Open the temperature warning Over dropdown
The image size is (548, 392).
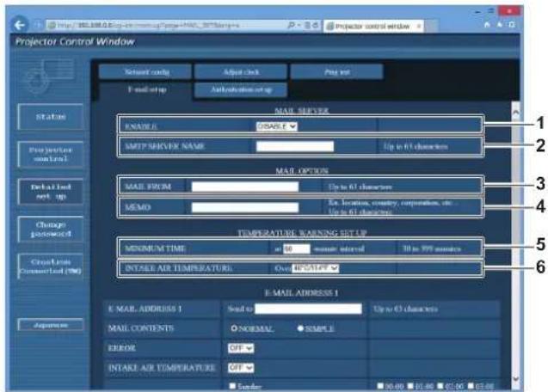click(316, 268)
